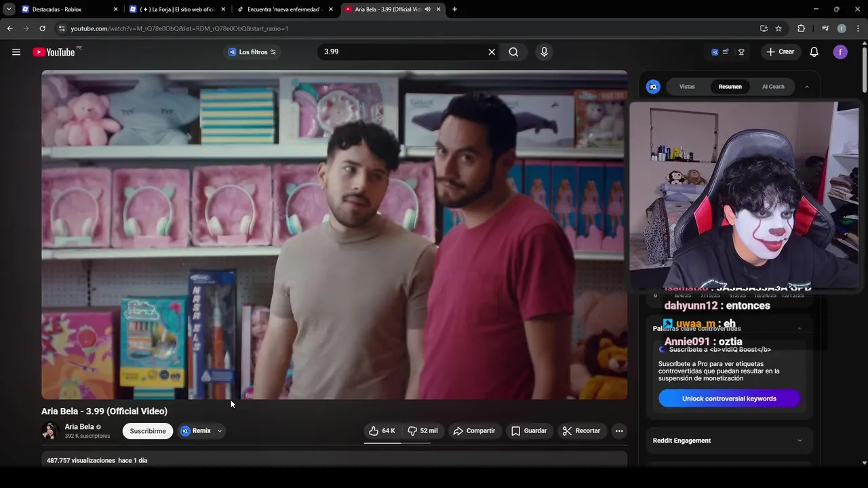View site information icon in the address bar
The width and height of the screenshot is (868, 488).
(x=62, y=28)
